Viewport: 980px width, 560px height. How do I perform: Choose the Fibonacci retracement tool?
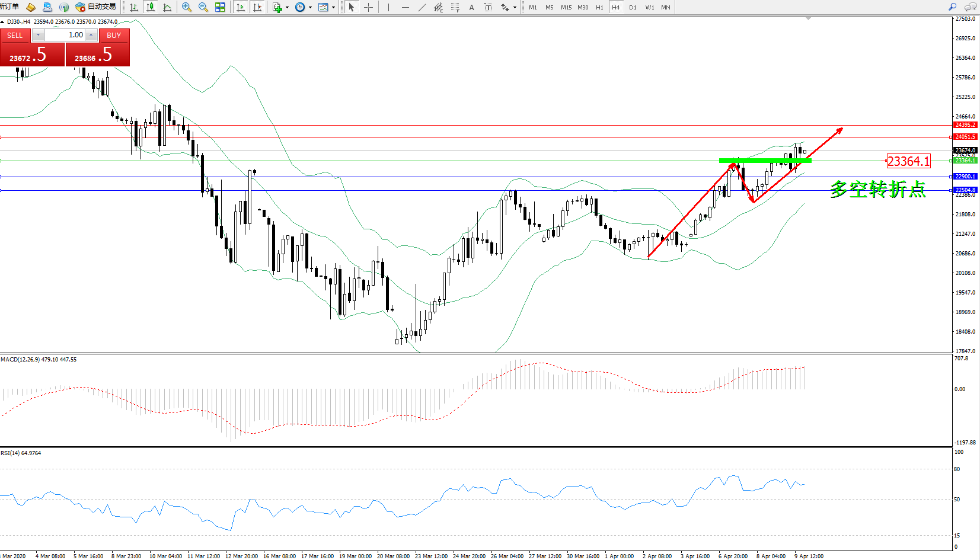(455, 7)
